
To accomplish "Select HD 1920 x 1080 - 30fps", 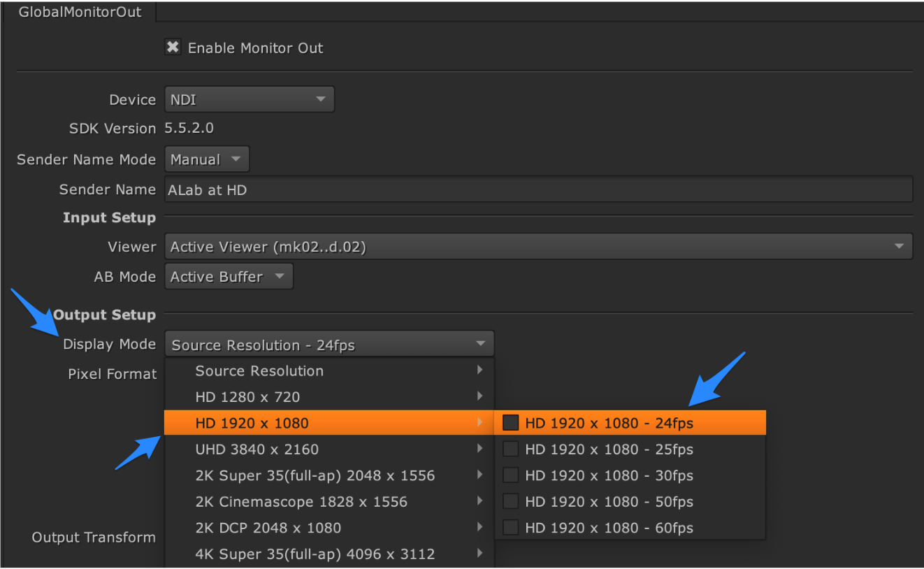I will (608, 475).
